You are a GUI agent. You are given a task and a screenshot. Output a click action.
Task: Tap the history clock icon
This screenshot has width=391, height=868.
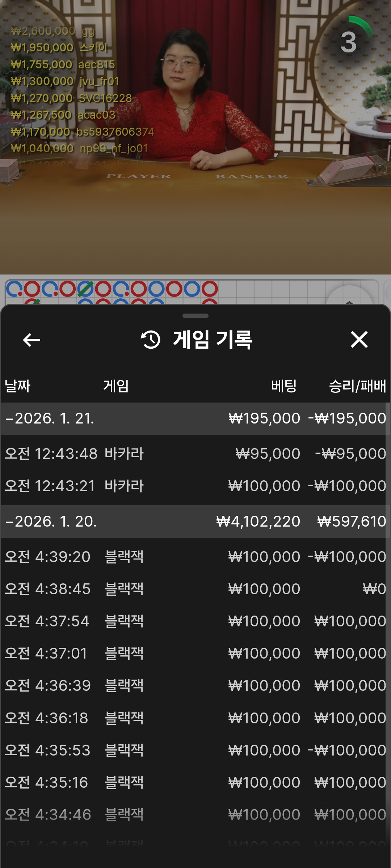[151, 340]
